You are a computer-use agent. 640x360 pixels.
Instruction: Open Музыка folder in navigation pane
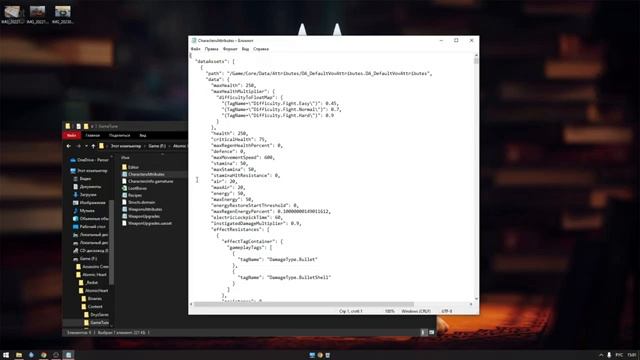[x=84, y=211]
